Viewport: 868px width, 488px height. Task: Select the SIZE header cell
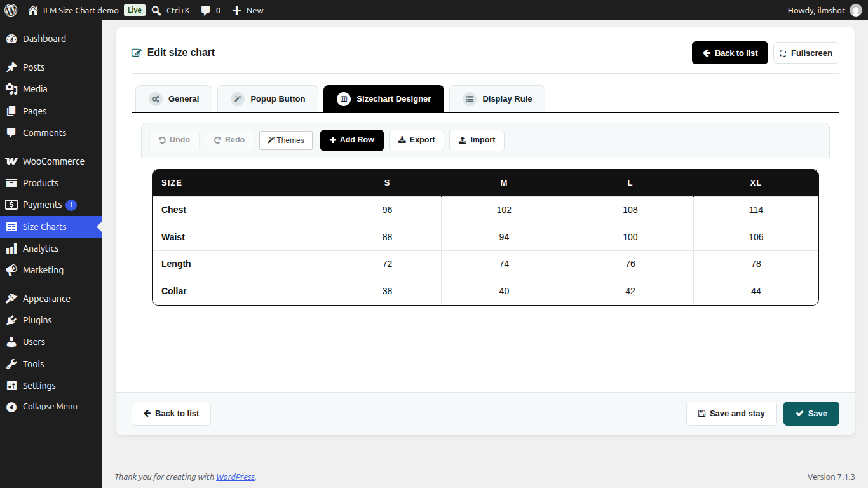tap(243, 183)
